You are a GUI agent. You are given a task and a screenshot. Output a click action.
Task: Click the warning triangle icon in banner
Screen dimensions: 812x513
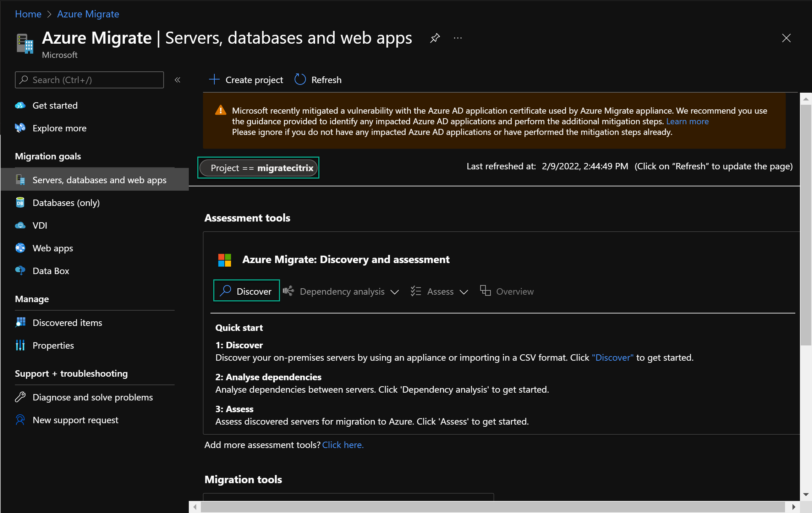[221, 110]
